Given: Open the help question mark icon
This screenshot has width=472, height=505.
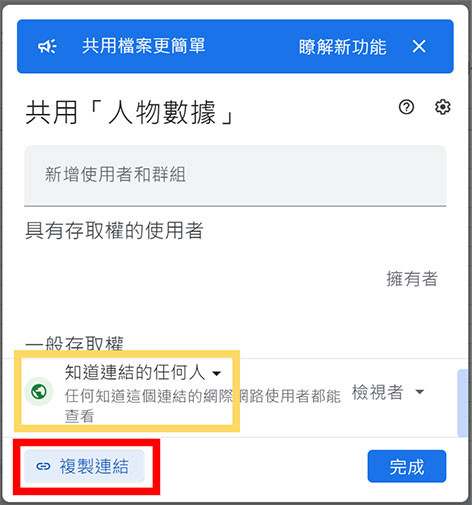Looking at the screenshot, I should (406, 107).
